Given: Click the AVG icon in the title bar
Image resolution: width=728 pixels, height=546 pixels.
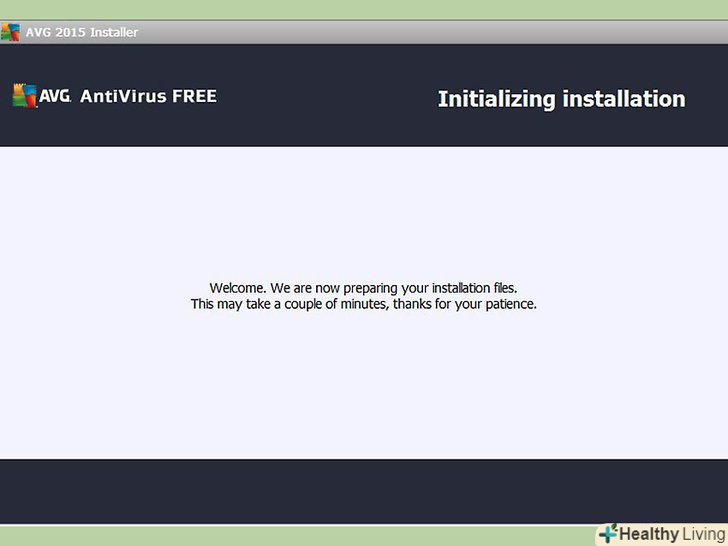Looking at the screenshot, I should click(x=10, y=32).
